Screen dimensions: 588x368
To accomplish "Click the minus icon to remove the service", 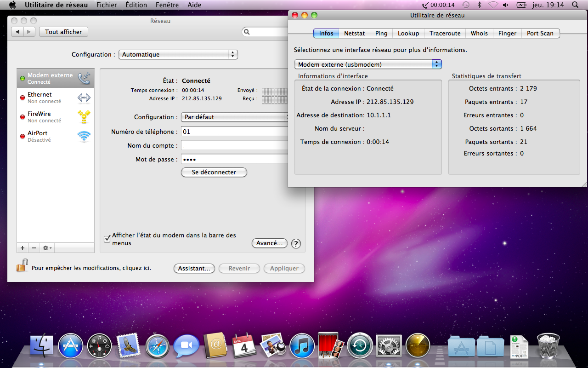I will (34, 248).
